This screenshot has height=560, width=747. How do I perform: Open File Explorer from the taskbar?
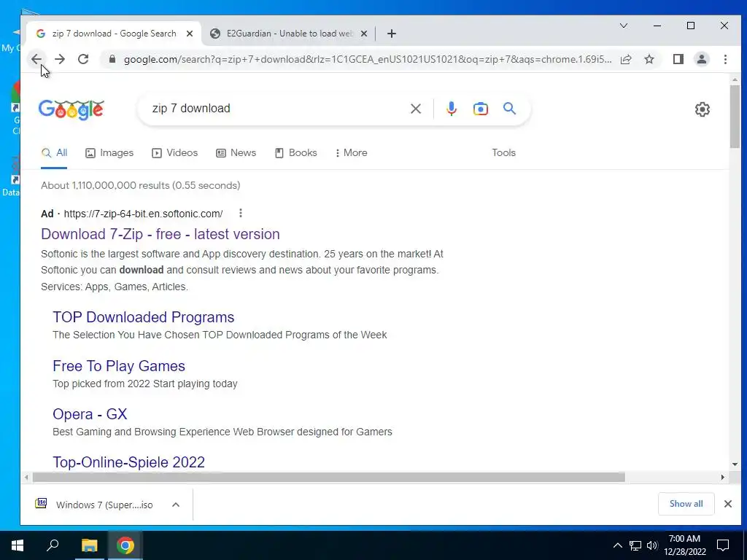[89, 545]
